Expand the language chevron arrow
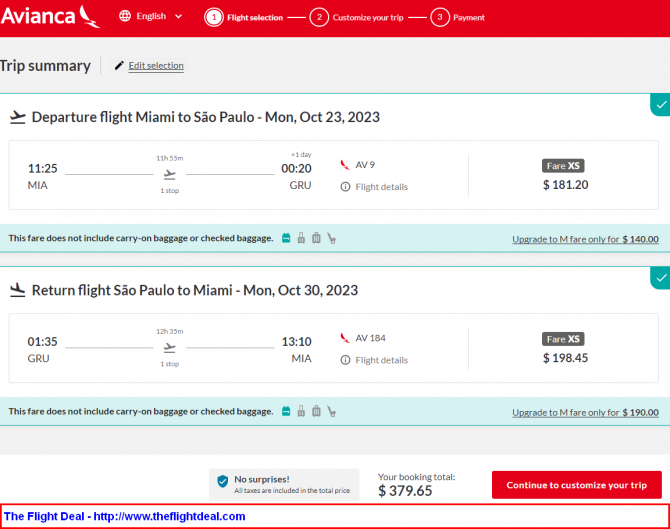 (x=179, y=17)
